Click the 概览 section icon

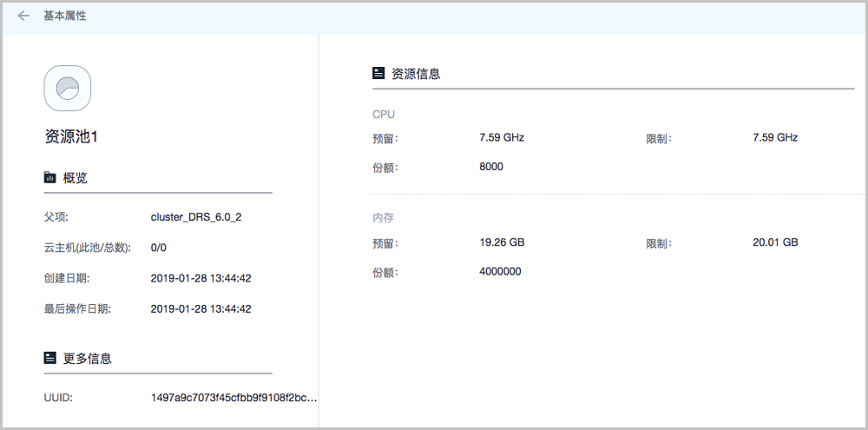pyautogui.click(x=50, y=178)
